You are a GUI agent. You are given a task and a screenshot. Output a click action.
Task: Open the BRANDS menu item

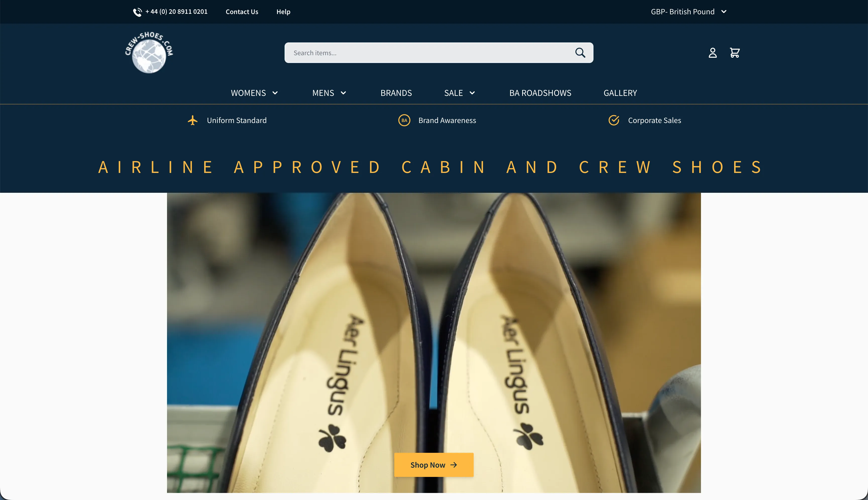(x=396, y=93)
